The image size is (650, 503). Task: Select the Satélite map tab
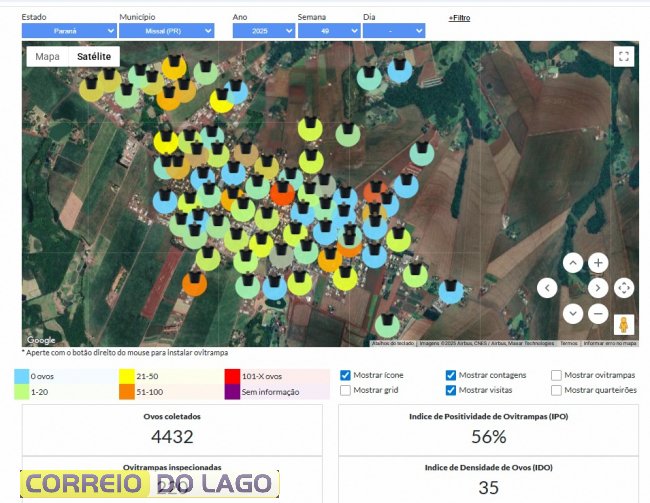(94, 56)
